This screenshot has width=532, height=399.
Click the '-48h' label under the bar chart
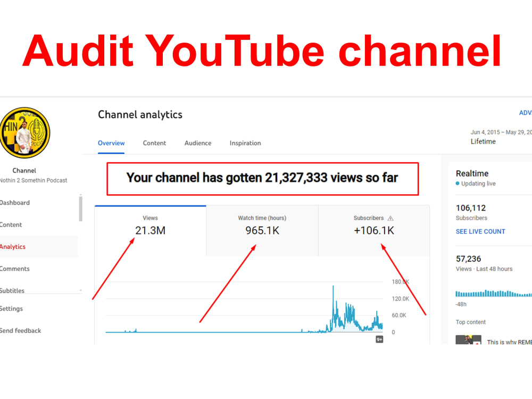461,304
